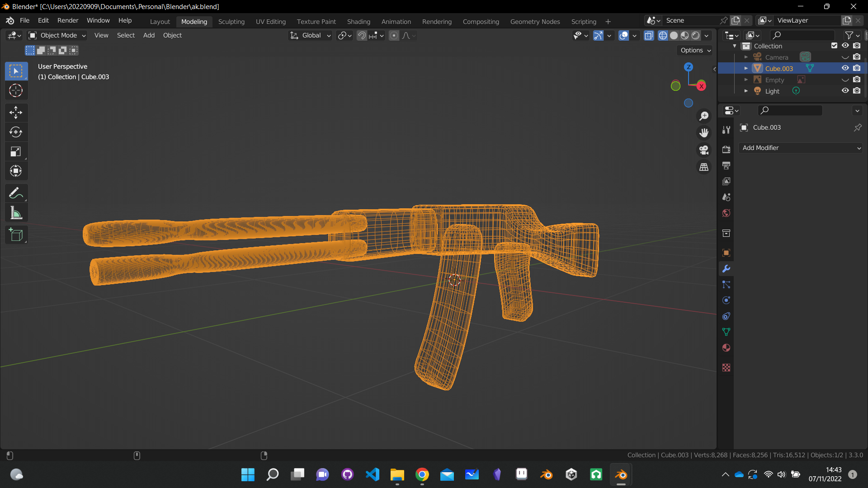Hide the Light object in viewport
Screen dimensions: 868x488
(x=845, y=91)
